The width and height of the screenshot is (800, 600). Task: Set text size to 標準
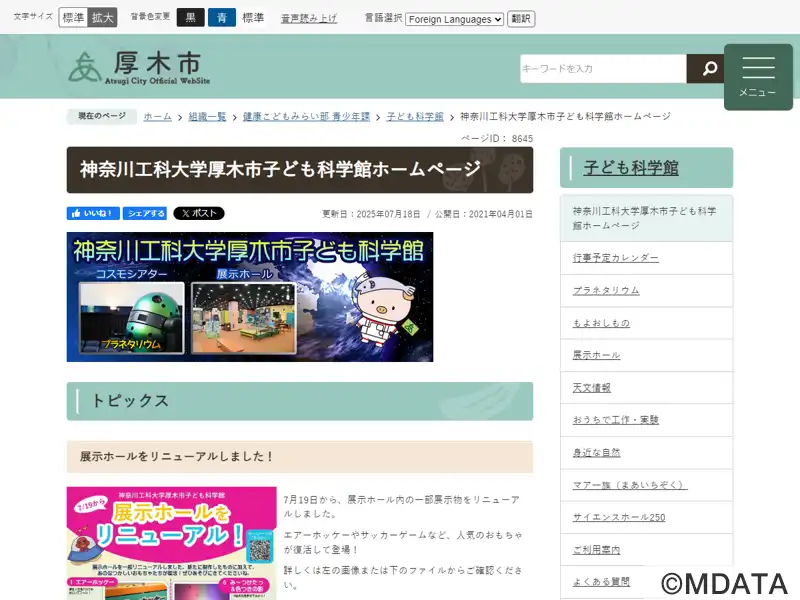[73, 18]
